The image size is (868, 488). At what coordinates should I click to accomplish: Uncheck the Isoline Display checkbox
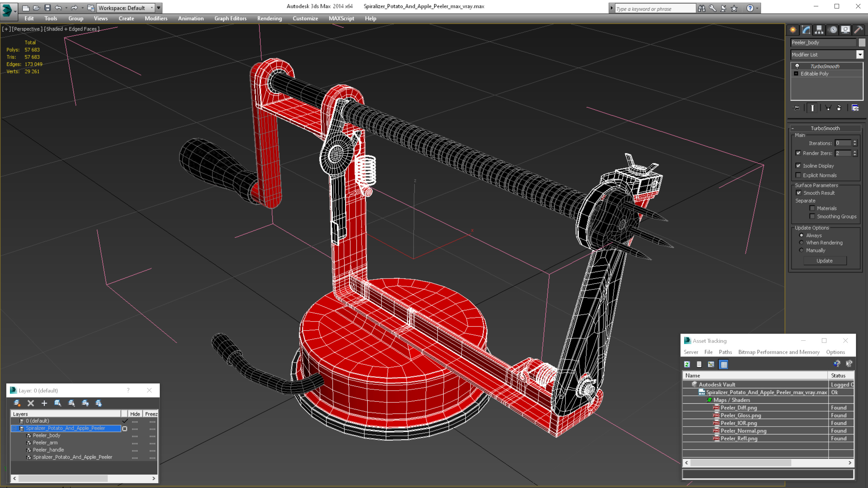(798, 166)
